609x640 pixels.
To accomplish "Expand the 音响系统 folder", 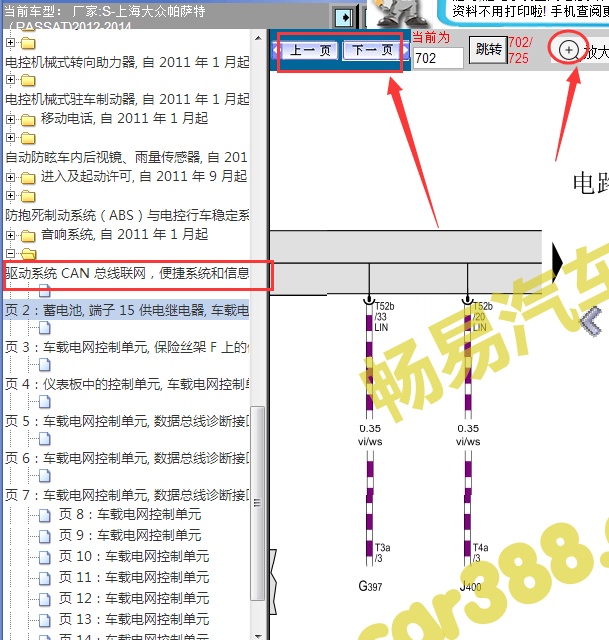I will [x=11, y=235].
